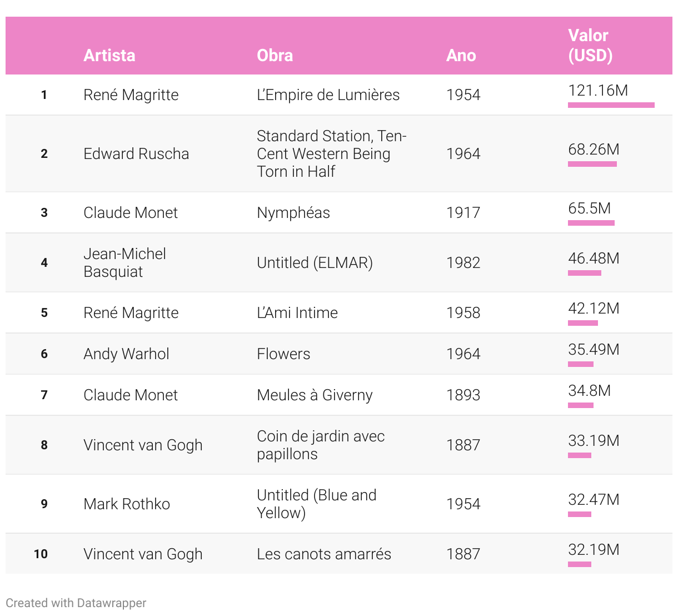Click the pink bar under 68.26M
The height and width of the screenshot is (616, 678).
pyautogui.click(x=592, y=164)
